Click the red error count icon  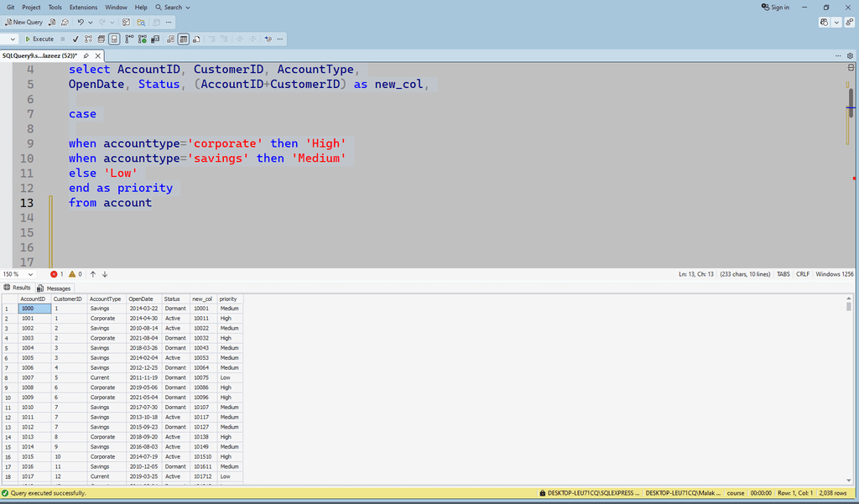[x=55, y=274]
